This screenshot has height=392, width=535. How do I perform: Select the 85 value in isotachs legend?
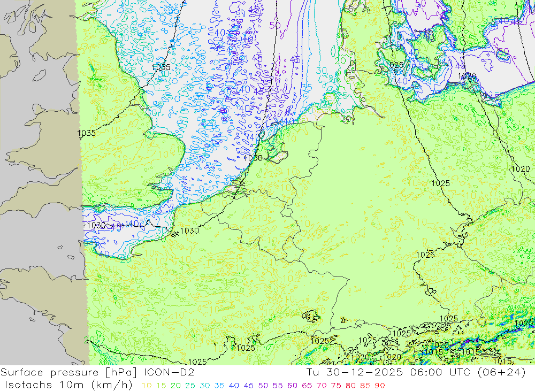tap(365, 386)
